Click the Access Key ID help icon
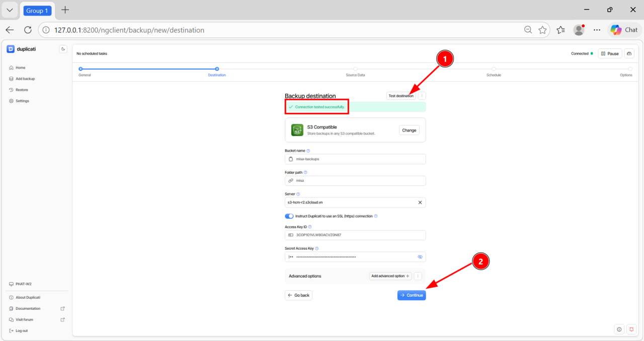Viewport: 644px width, 341px height. pos(309,227)
